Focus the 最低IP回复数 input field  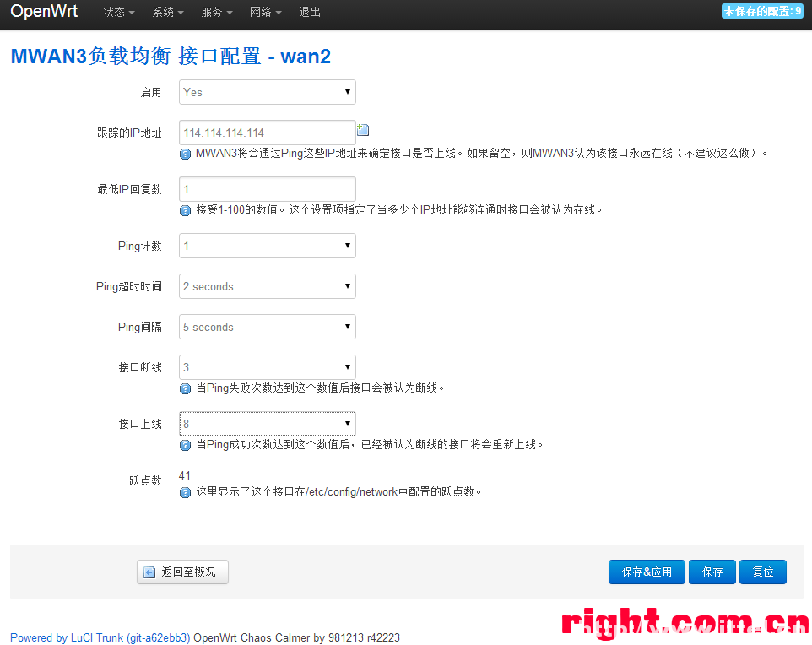point(268,189)
